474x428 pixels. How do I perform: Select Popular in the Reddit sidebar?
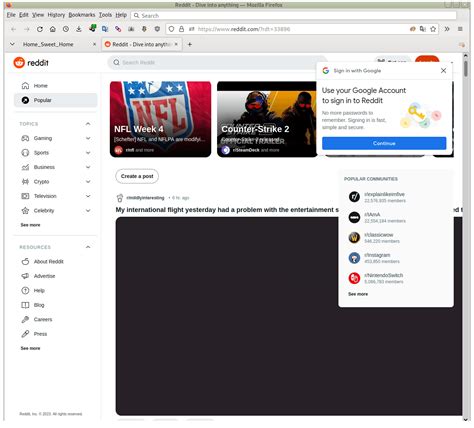point(55,100)
